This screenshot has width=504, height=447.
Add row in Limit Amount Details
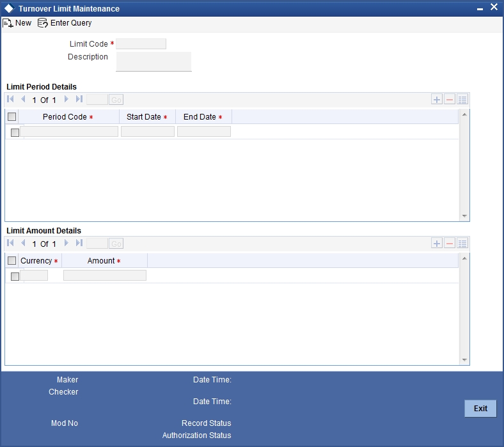click(x=436, y=243)
